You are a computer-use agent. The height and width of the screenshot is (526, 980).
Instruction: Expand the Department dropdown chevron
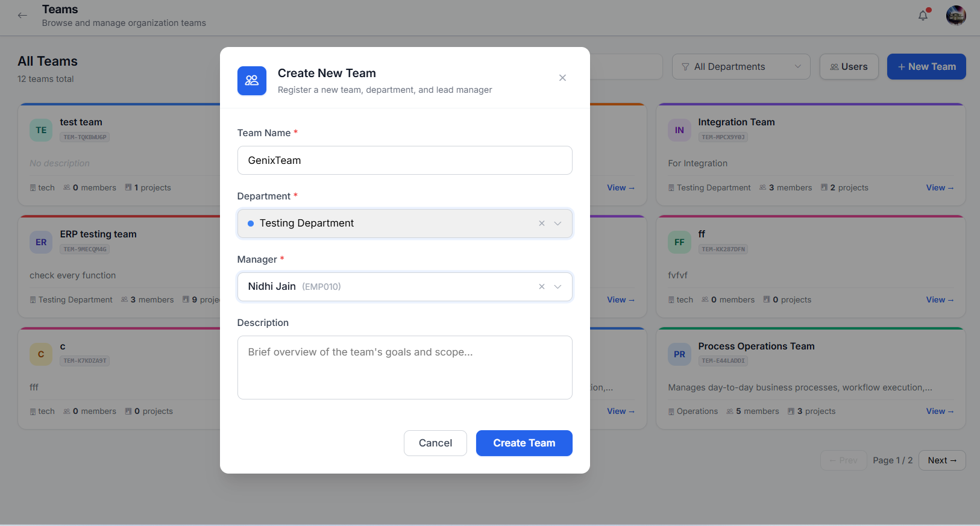pyautogui.click(x=558, y=224)
